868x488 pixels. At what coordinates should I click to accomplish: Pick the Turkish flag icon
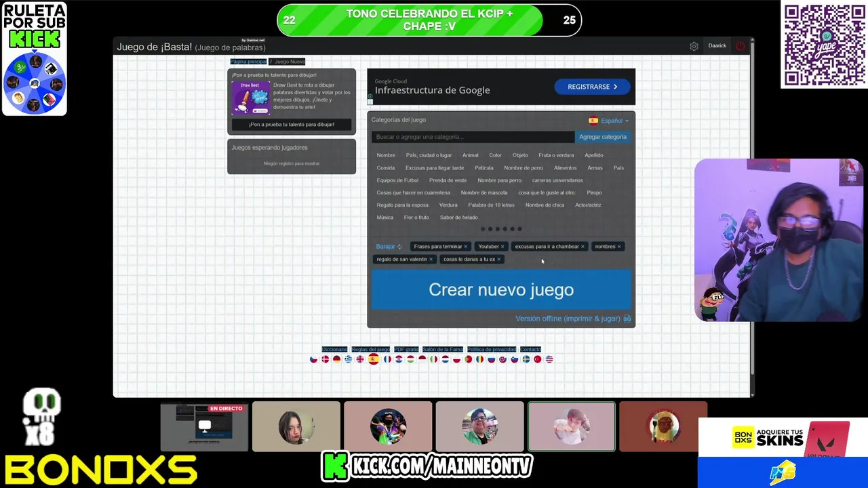coord(538,359)
